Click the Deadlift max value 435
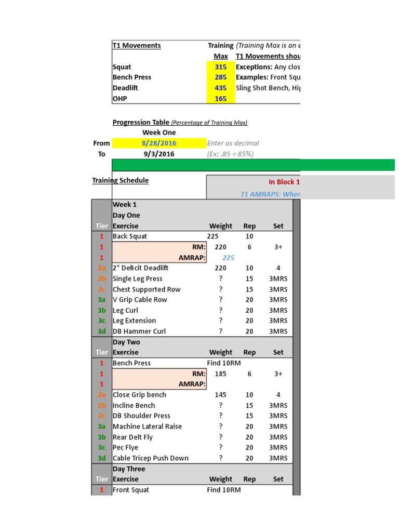 (220, 88)
